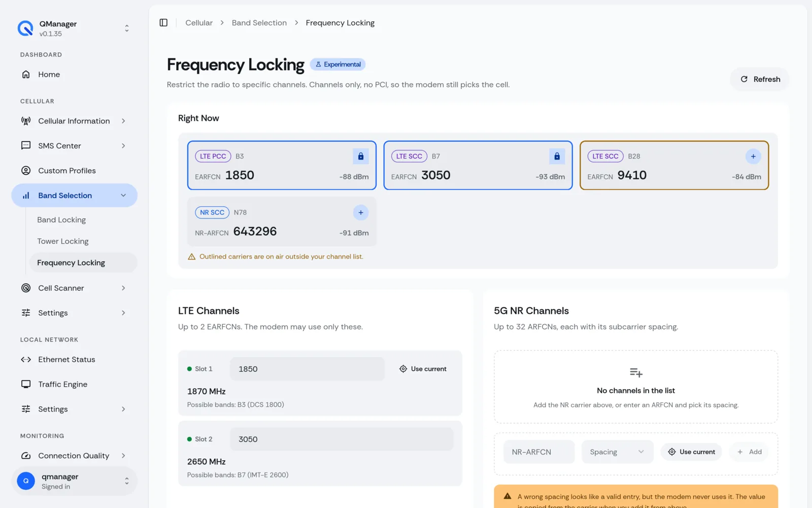Toggle the sidebar panel icon
The height and width of the screenshot is (508, 812).
[x=163, y=23]
